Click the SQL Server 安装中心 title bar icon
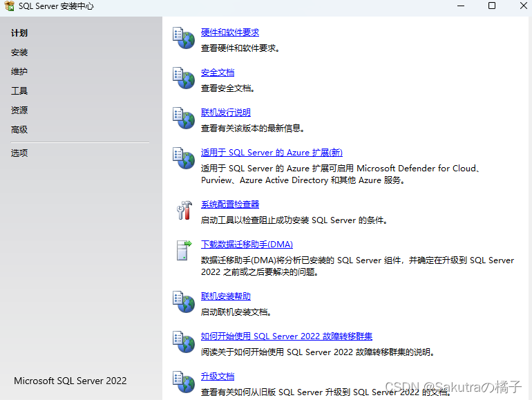Image resolution: width=532 pixels, height=400 pixels. [10, 6]
